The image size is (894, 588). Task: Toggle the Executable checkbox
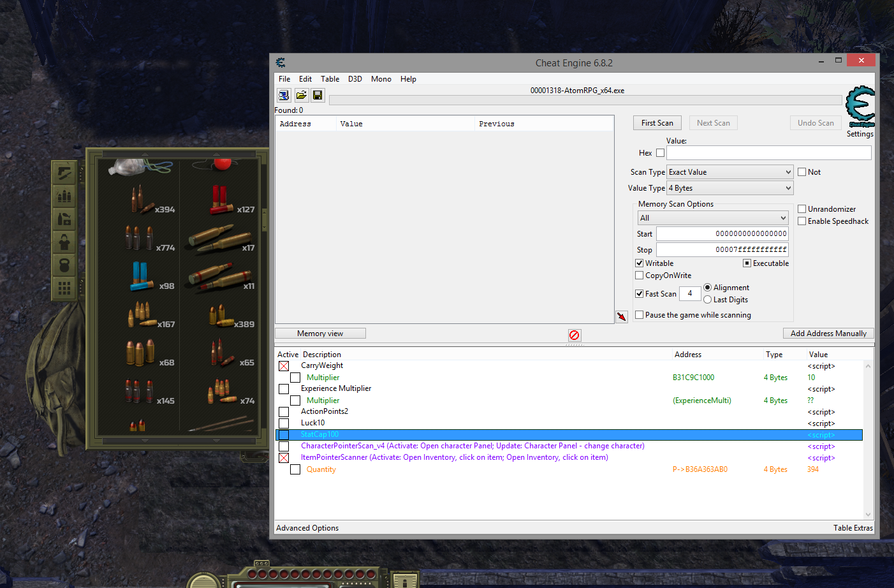coord(747,263)
